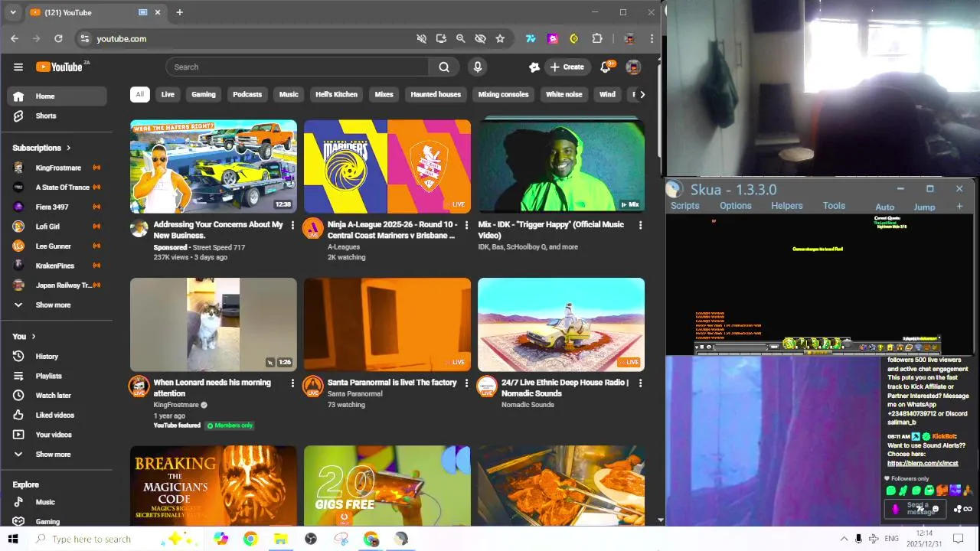Bookmark this page with the star icon
Screen dimensions: 980x551
tap(500, 38)
